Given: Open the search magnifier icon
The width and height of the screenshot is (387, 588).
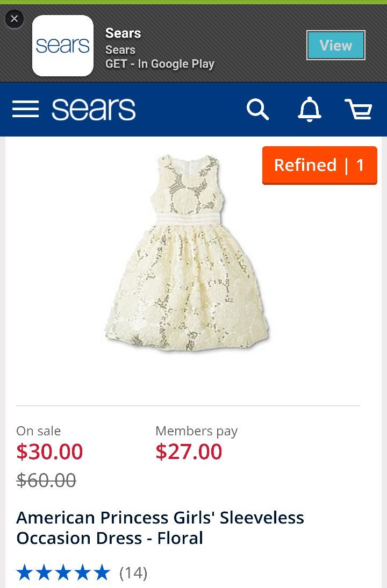Looking at the screenshot, I should tap(257, 109).
